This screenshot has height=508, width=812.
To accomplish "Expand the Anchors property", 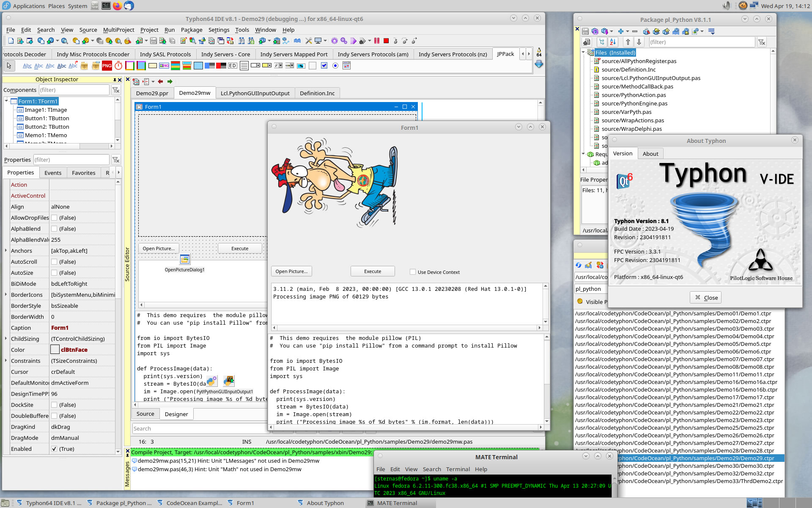I will [6, 251].
